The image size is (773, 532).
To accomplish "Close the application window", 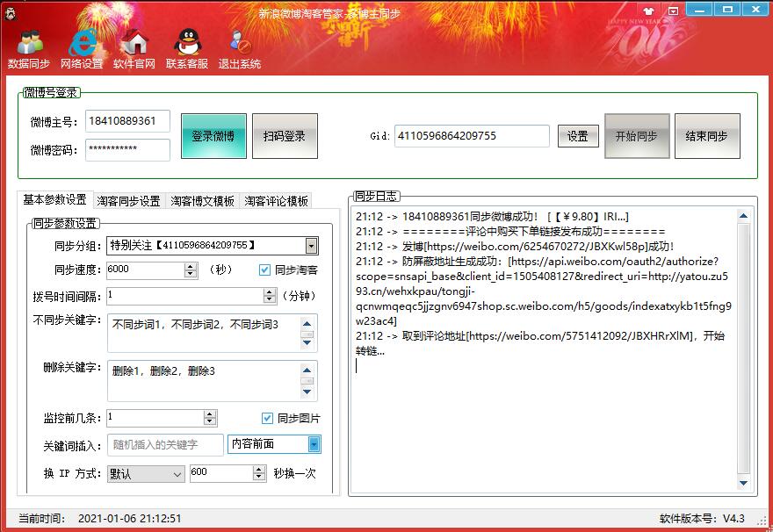I will point(755,10).
